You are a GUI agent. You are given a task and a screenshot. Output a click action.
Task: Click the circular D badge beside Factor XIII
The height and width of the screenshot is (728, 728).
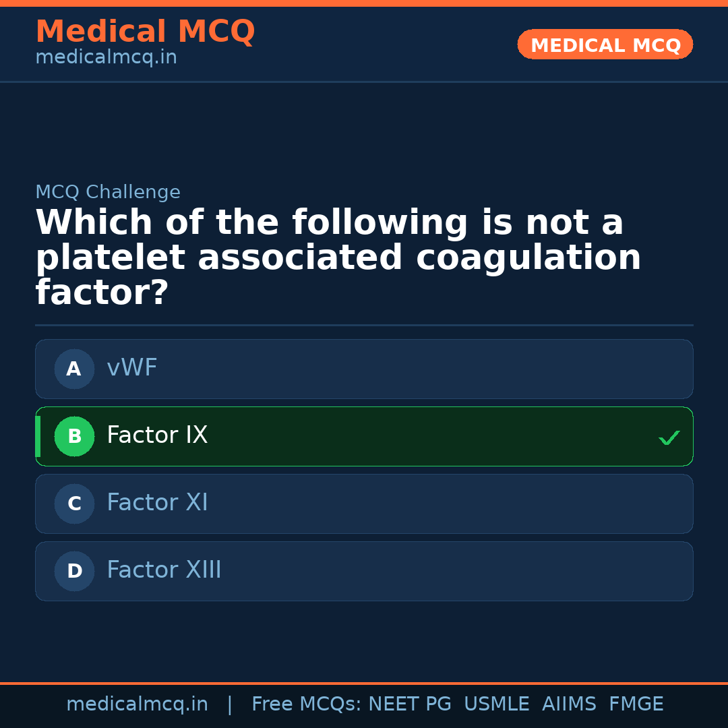pos(74,571)
